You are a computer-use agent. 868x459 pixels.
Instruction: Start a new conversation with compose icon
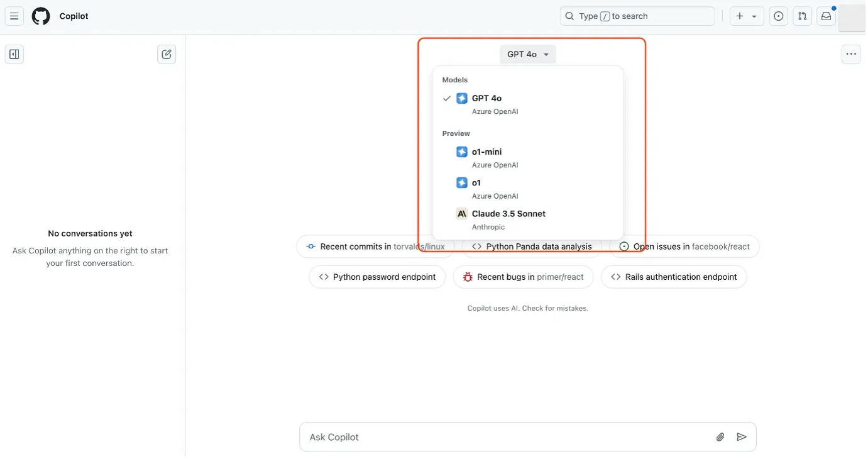click(x=167, y=54)
